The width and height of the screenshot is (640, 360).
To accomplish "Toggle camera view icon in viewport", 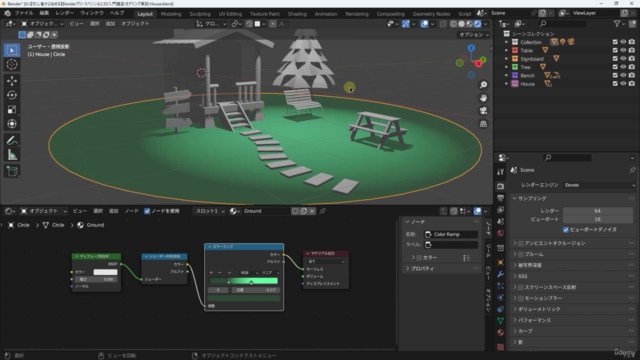I will pyautogui.click(x=483, y=111).
